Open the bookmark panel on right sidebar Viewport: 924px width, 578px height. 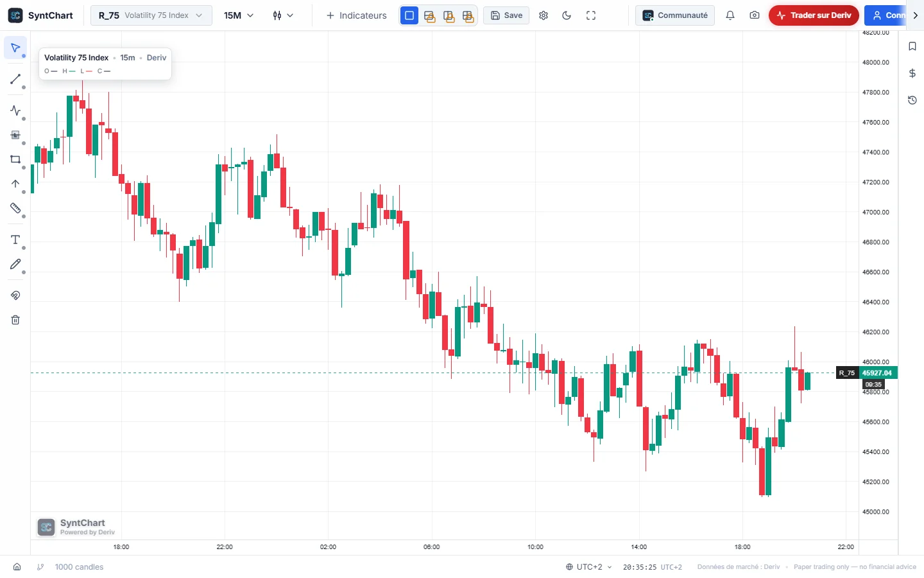(x=912, y=46)
